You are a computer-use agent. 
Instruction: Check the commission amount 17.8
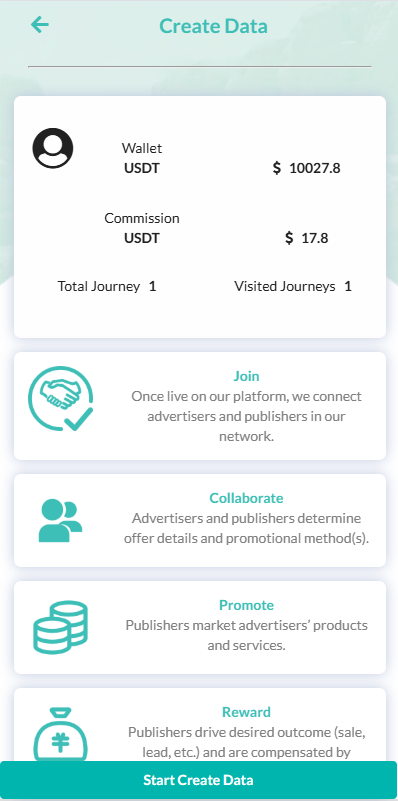click(x=307, y=238)
